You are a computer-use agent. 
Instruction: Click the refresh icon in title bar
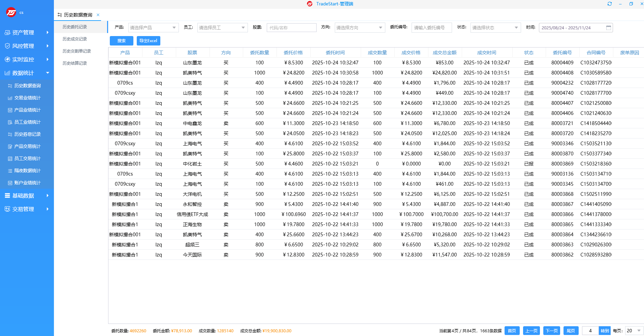[609, 4]
